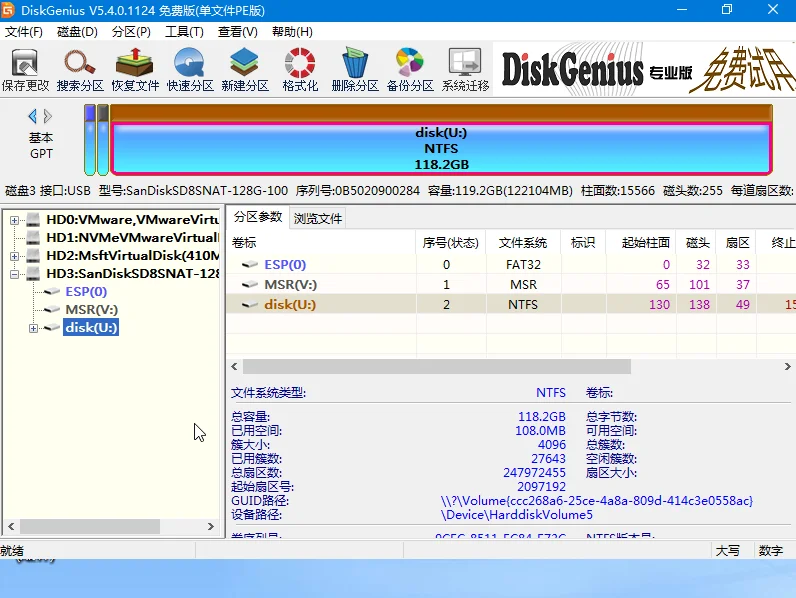Click the 文件系统 column header
The width and height of the screenshot is (796, 598).
pos(523,243)
